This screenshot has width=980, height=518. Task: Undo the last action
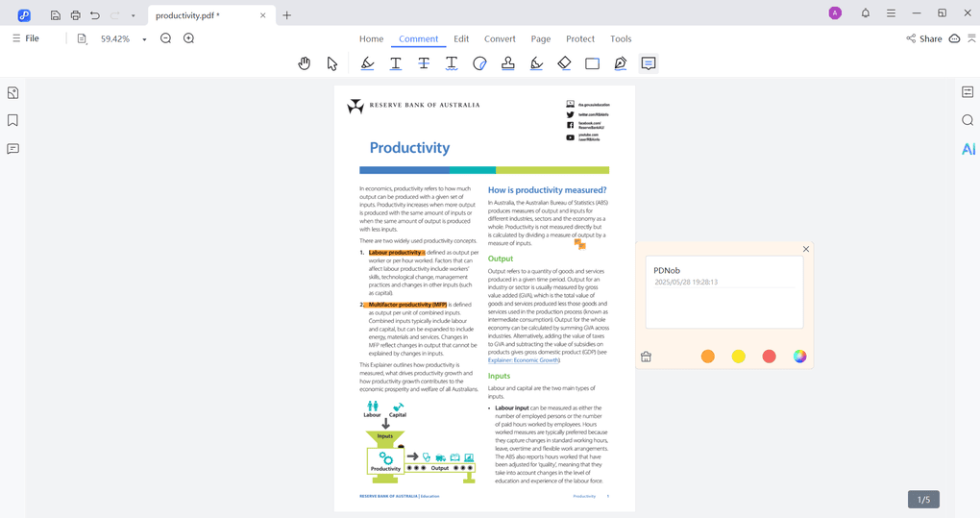coord(95,15)
